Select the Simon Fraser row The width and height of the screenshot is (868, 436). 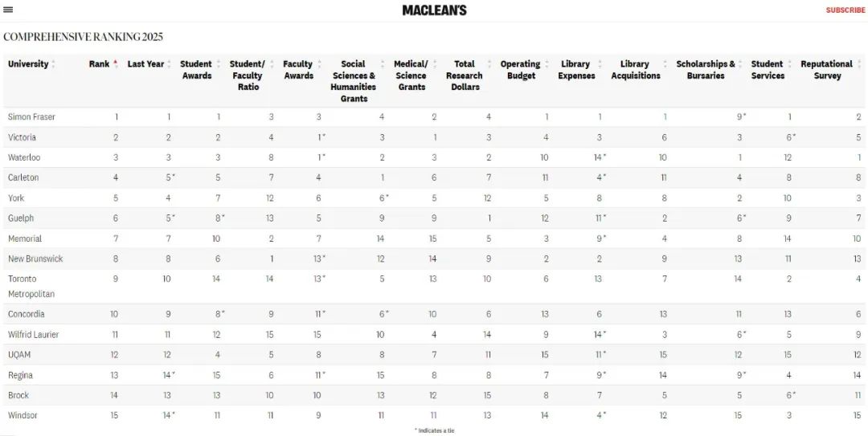434,116
